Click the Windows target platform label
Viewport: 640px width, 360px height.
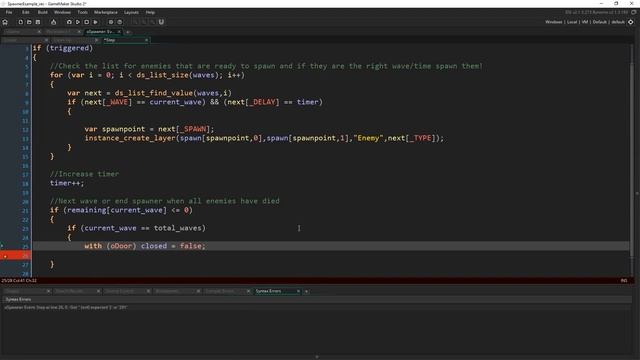553,22
